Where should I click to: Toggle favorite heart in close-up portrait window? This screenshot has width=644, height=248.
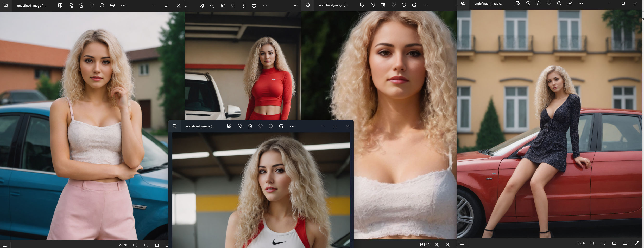coord(394,5)
